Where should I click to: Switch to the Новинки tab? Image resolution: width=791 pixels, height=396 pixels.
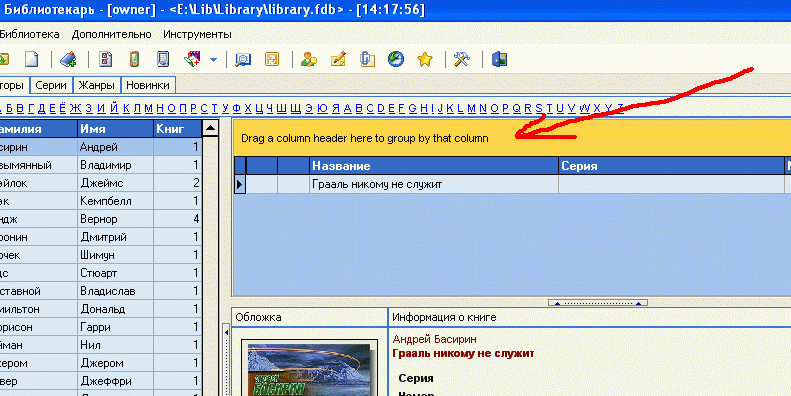coord(148,85)
